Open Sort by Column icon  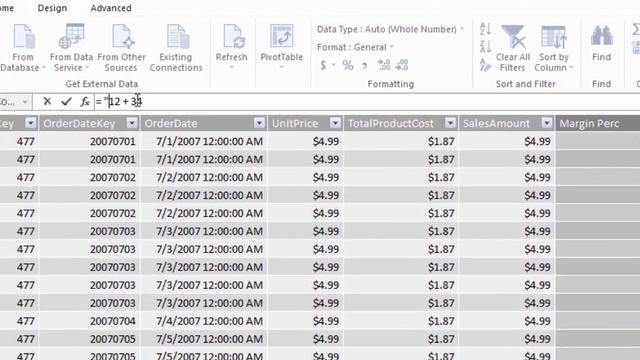coord(554,37)
